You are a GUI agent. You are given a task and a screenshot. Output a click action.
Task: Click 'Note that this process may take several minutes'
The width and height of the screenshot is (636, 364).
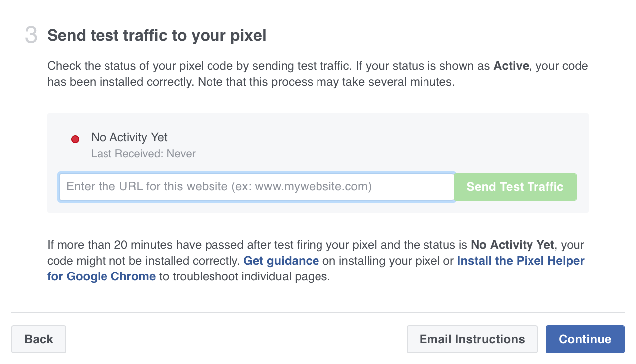pos(326,82)
